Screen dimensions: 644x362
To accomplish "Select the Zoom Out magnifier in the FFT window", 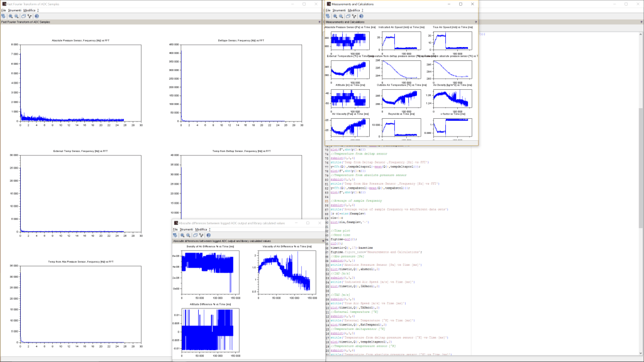I will pos(17,17).
